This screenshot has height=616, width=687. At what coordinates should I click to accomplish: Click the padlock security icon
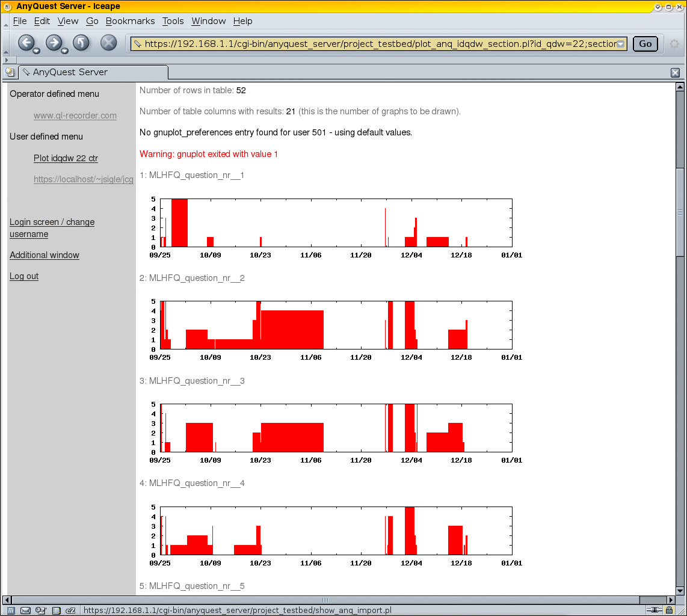[669, 611]
